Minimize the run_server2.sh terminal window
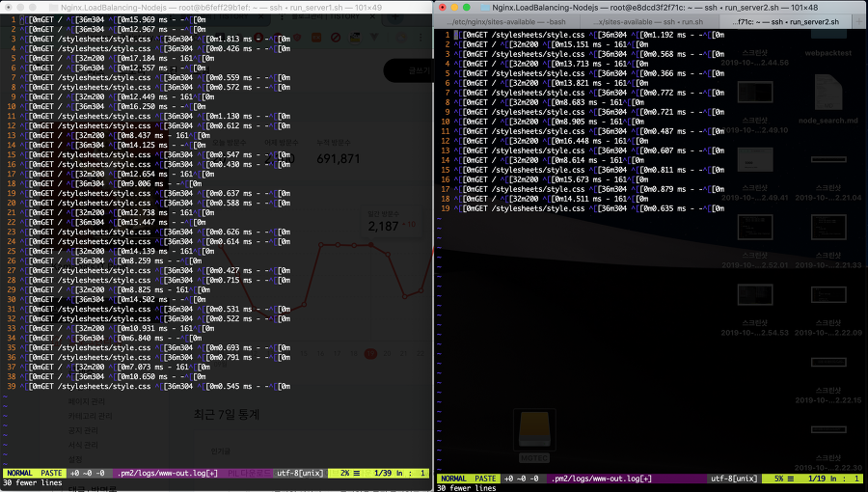The width and height of the screenshot is (868, 492). [x=454, y=7]
